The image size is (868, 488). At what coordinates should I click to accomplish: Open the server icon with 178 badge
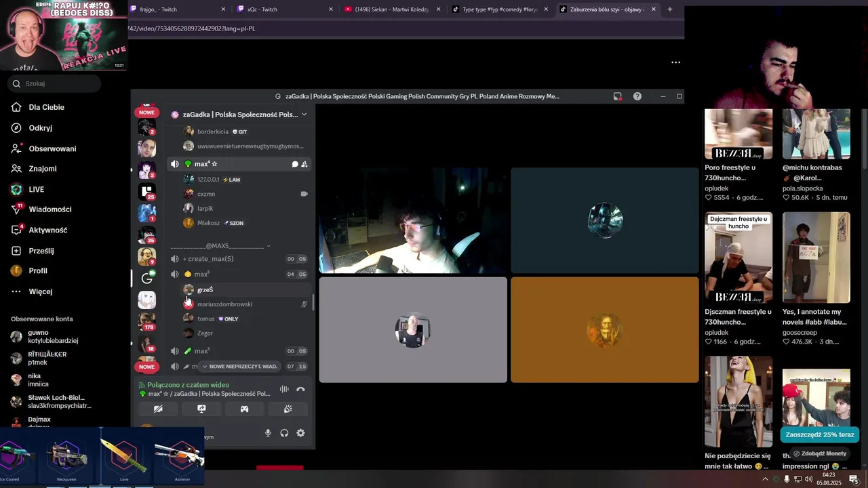tap(147, 321)
